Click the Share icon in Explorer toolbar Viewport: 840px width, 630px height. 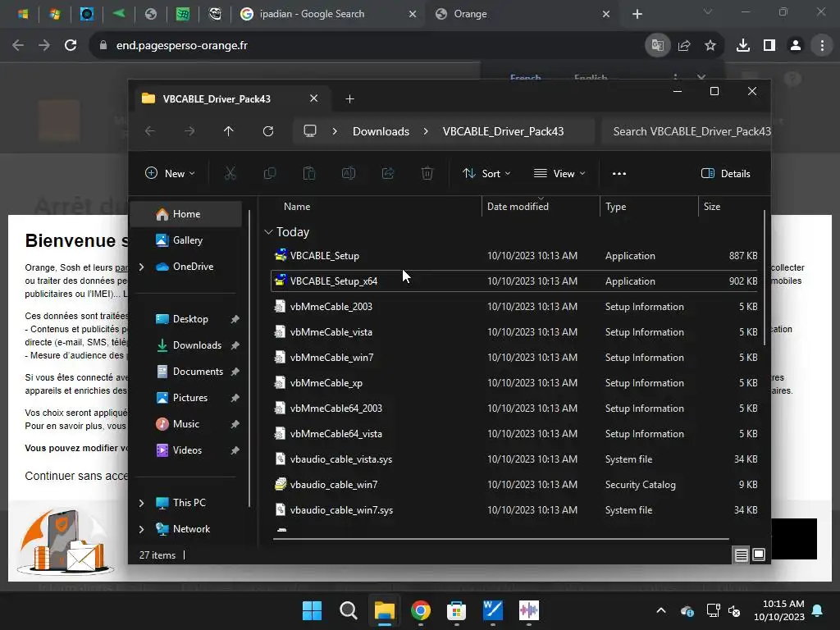click(x=388, y=173)
